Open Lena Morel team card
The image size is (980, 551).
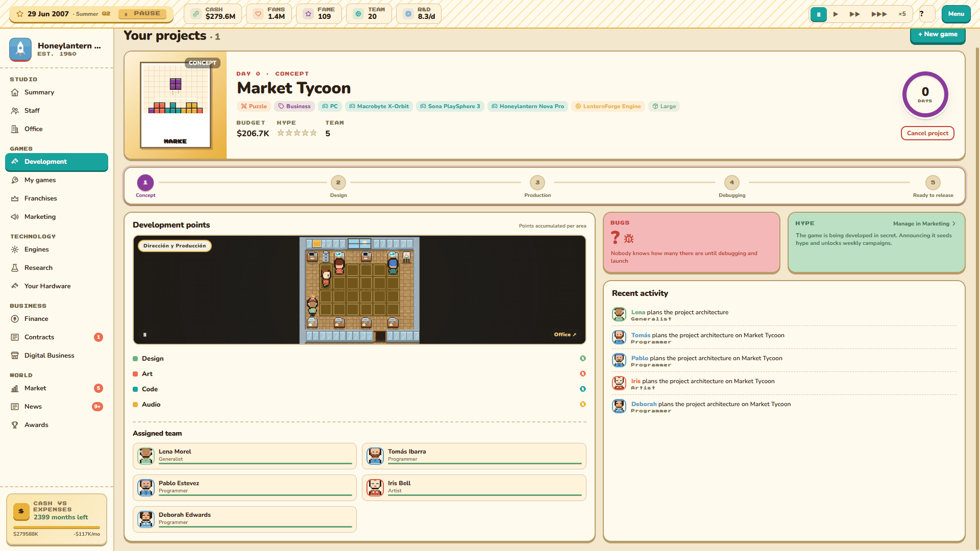click(x=244, y=456)
